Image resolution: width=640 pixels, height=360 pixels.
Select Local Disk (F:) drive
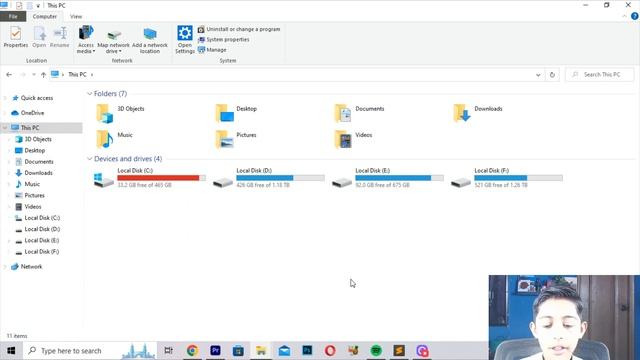(507, 178)
